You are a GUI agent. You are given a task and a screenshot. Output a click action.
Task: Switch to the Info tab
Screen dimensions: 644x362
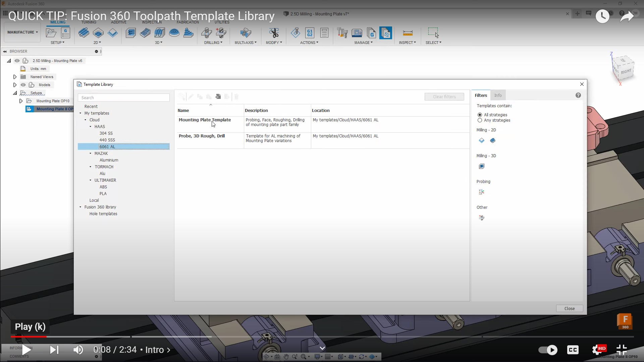tap(498, 96)
